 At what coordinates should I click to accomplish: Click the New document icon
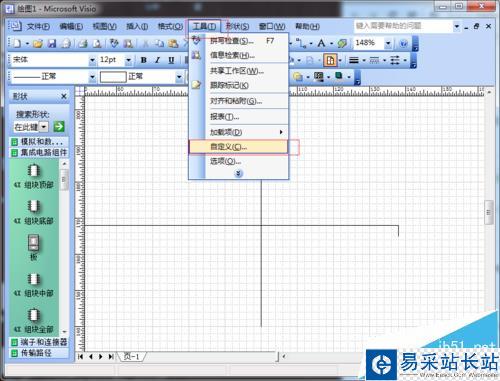(x=17, y=43)
